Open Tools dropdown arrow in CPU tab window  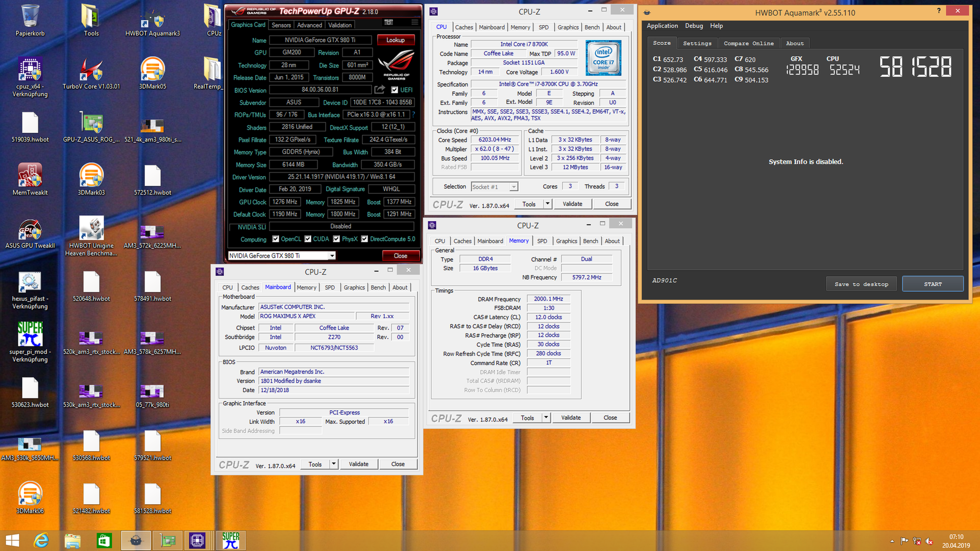click(548, 204)
